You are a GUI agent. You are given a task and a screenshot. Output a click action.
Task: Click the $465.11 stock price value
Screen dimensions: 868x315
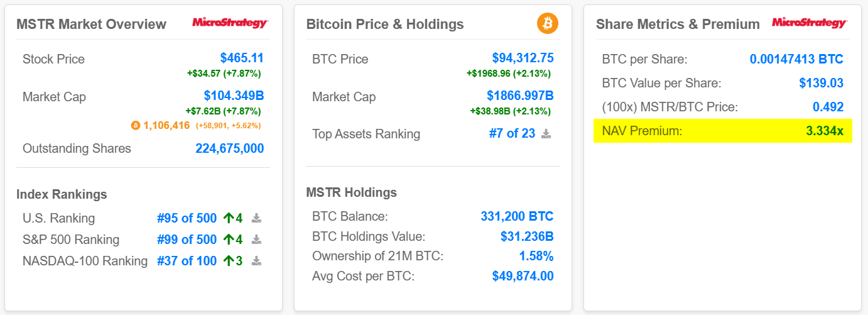coord(242,58)
